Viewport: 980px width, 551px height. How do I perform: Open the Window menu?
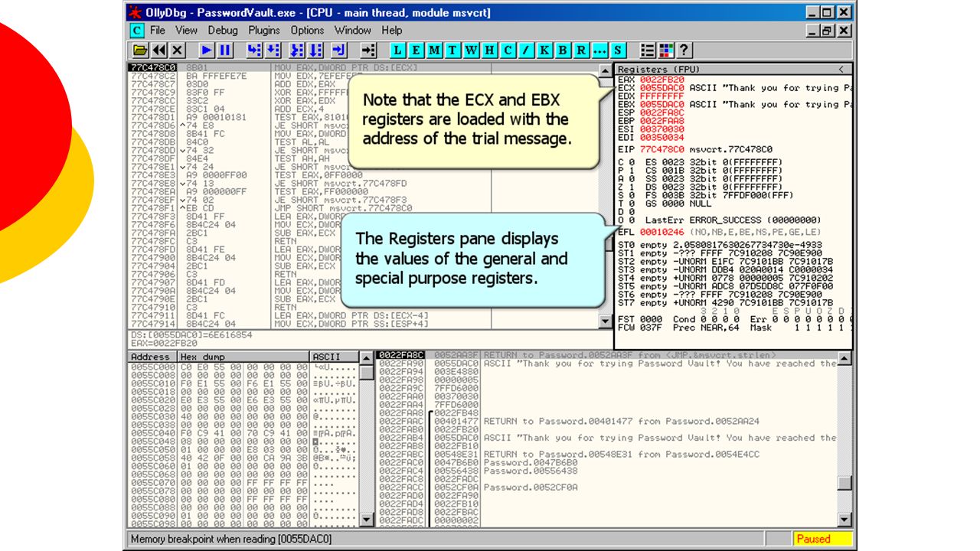click(352, 31)
